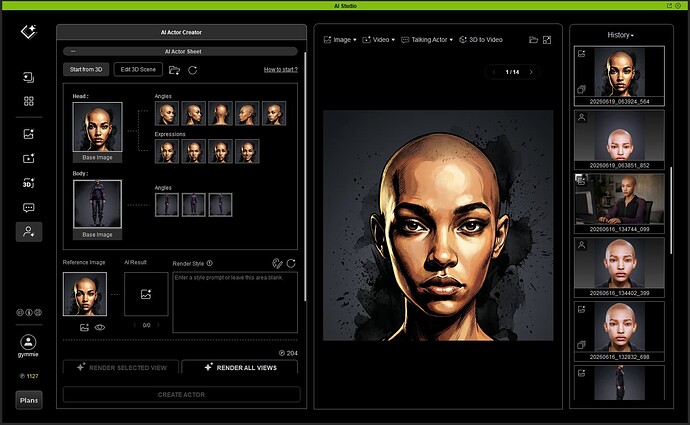Select the Body Base Image thumbnail
The height and width of the screenshot is (425, 690).
97,204
